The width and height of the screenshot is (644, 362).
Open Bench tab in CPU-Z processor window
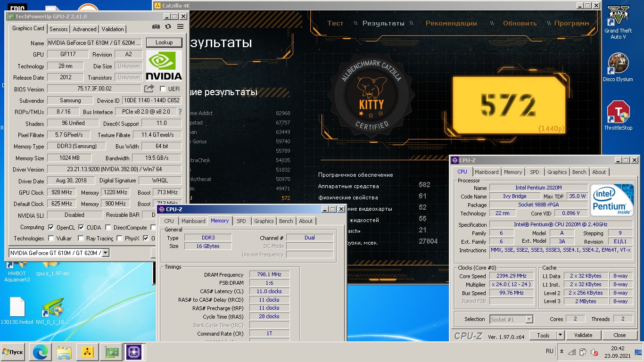579,172
